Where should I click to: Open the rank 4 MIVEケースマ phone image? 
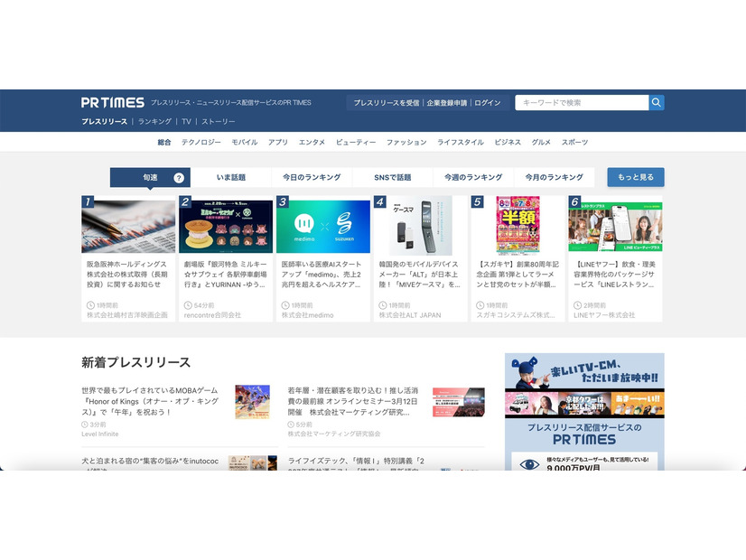coord(420,226)
